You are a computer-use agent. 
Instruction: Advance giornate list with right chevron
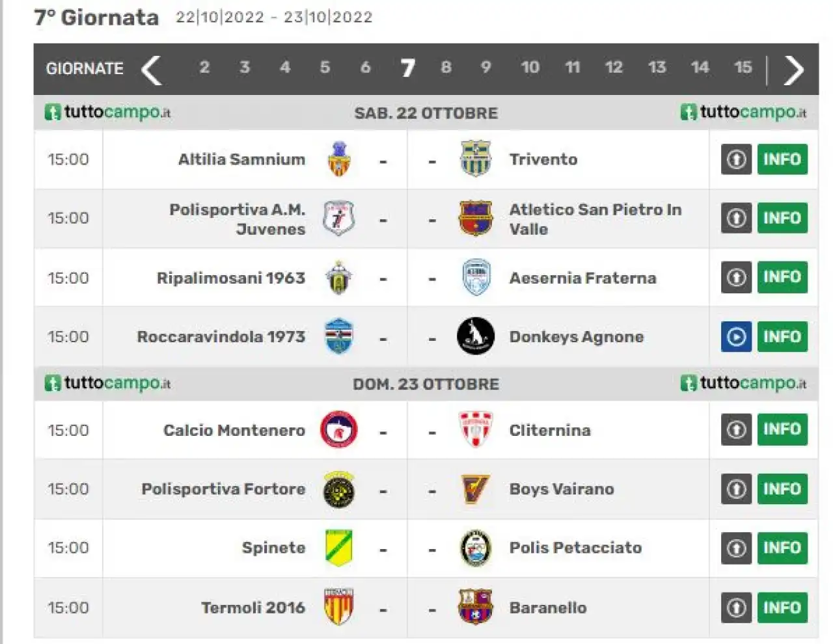tap(793, 70)
